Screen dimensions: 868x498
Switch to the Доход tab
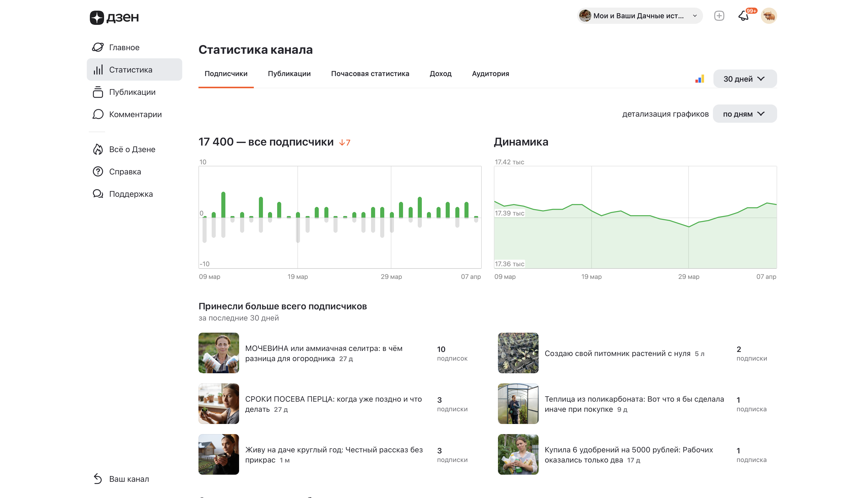(440, 74)
